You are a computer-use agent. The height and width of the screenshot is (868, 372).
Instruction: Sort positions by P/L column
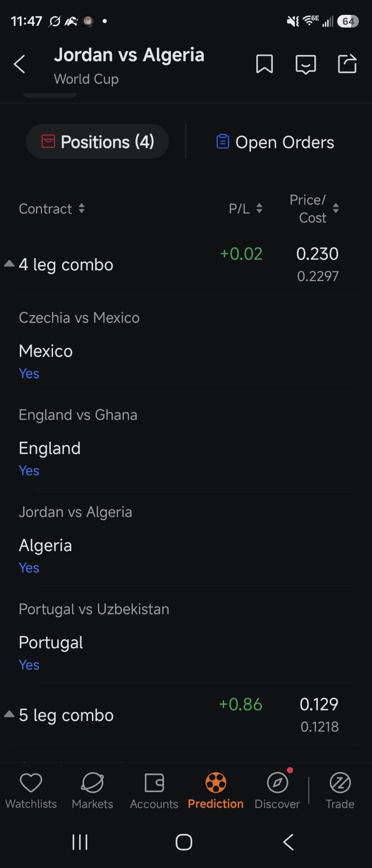(246, 208)
